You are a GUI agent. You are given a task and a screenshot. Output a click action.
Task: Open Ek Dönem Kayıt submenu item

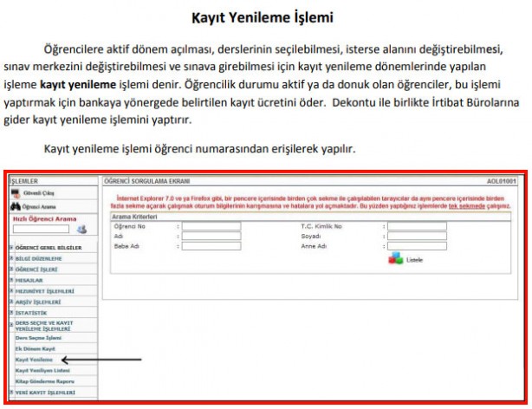(x=35, y=349)
